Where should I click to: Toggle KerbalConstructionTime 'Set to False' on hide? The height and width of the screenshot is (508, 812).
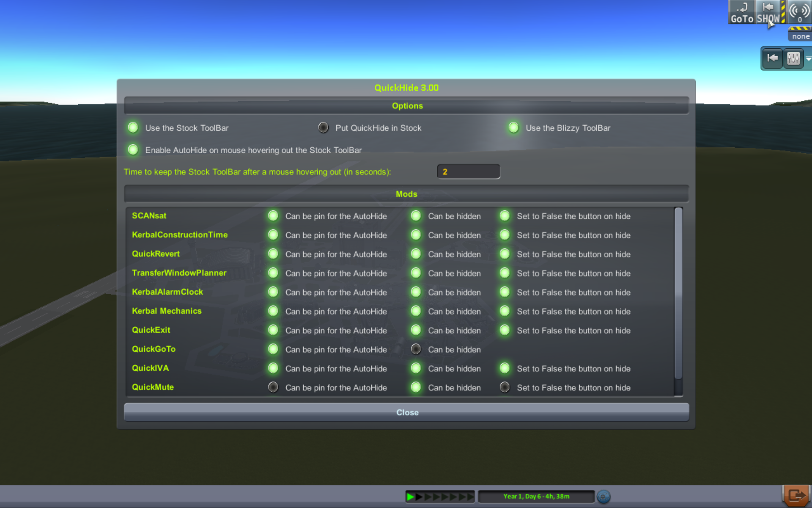pyautogui.click(x=505, y=235)
